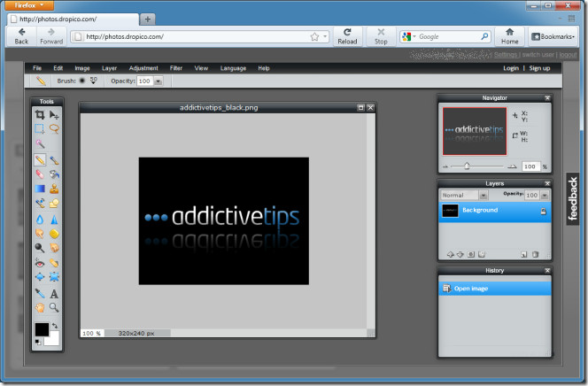Open the Filter menu
This screenshot has height=386, width=588.
(176, 68)
